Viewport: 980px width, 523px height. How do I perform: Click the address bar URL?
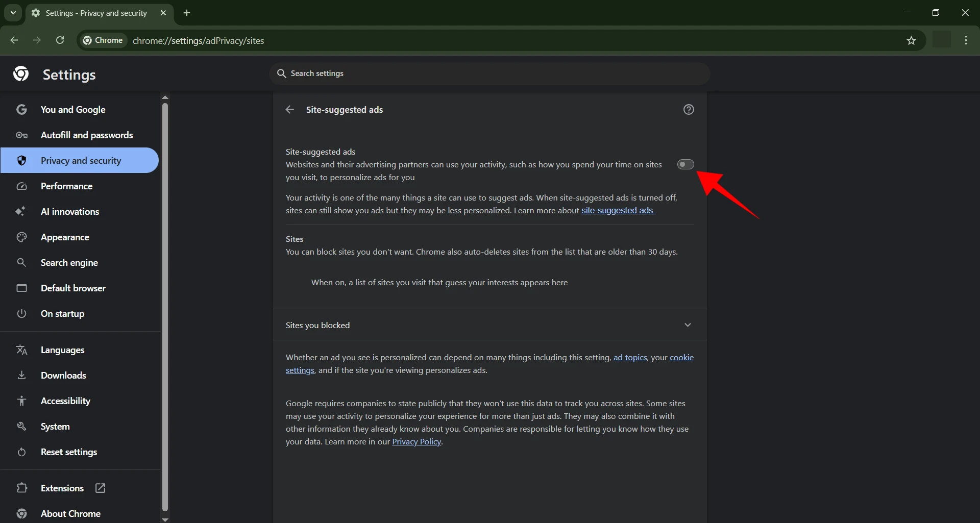click(x=199, y=41)
